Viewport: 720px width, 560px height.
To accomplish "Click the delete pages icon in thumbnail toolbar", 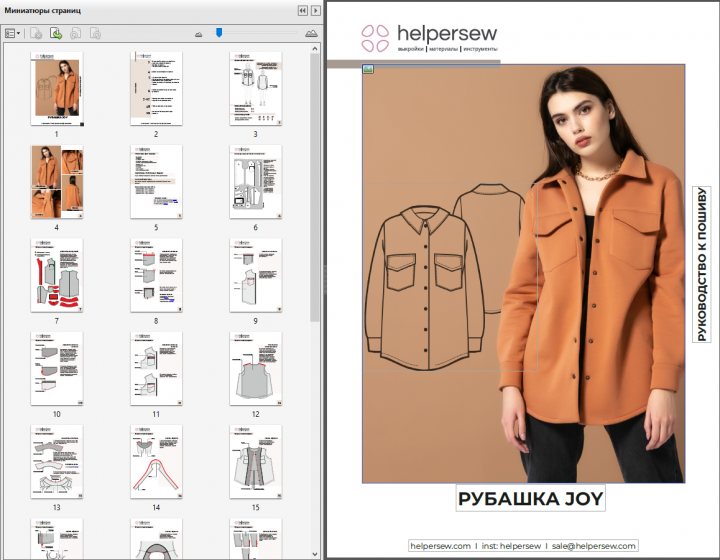I will (x=36, y=34).
